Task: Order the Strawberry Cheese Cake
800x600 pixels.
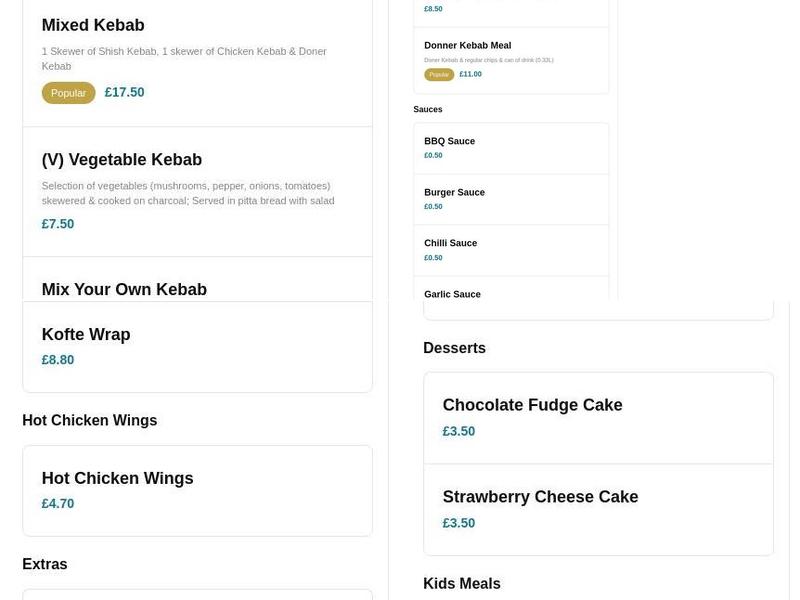Action: click(x=598, y=508)
